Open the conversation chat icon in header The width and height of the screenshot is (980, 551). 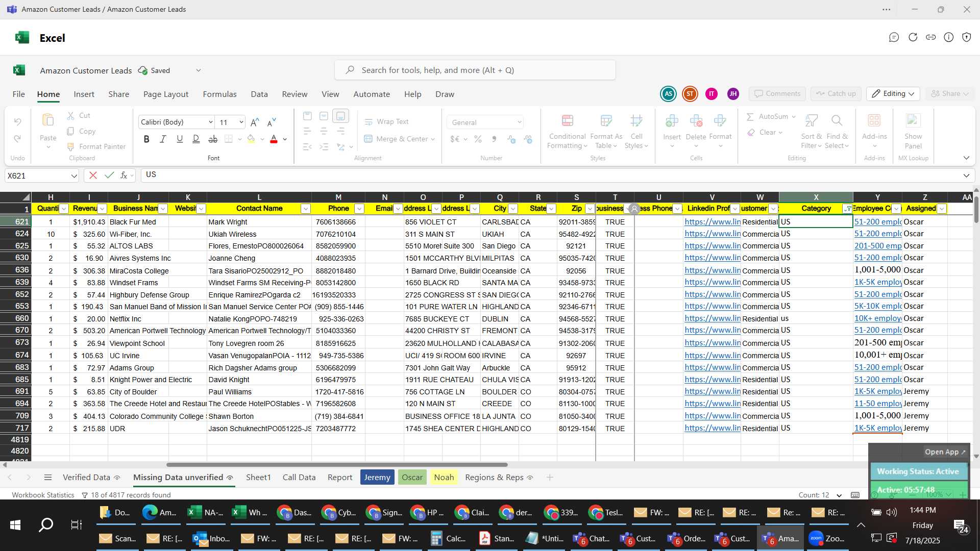[894, 37]
